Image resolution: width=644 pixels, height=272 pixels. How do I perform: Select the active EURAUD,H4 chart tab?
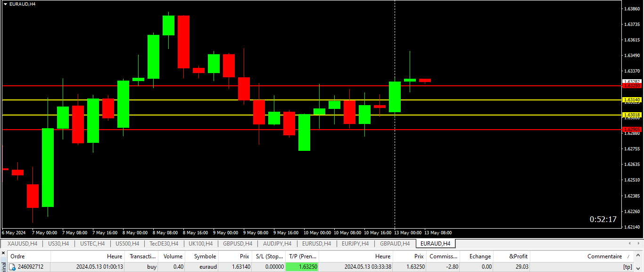(435, 244)
